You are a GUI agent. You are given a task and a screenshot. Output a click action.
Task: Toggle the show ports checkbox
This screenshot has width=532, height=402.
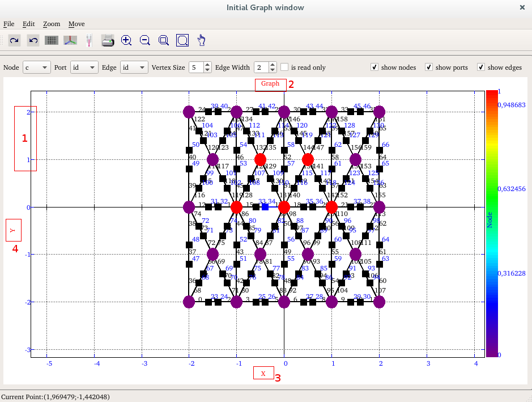click(429, 67)
